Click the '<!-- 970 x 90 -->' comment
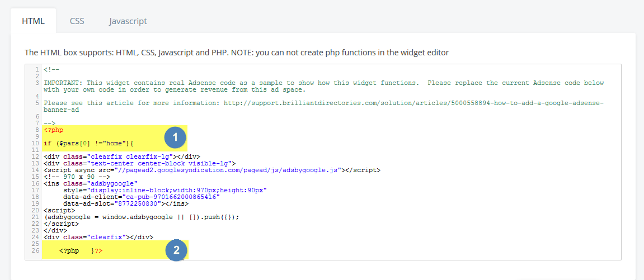 77,177
